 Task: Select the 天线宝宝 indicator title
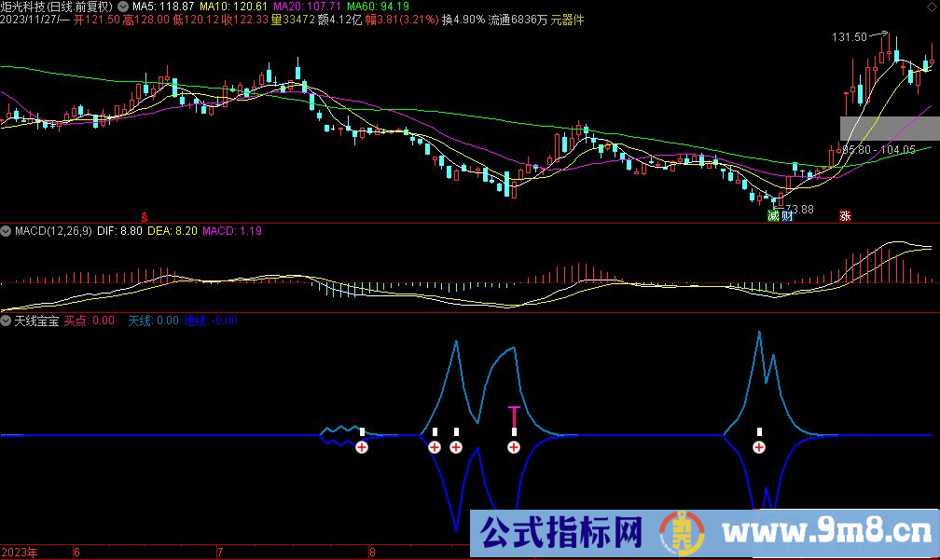click(36, 321)
